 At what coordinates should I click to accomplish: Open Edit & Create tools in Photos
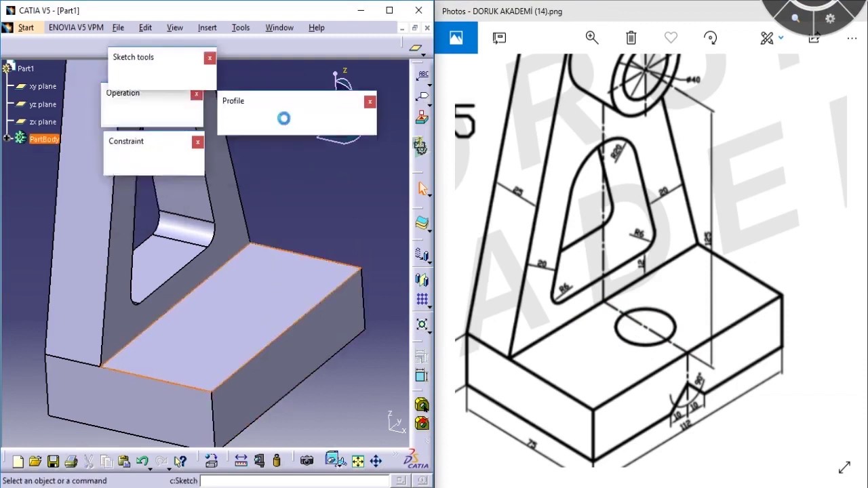[x=767, y=38]
